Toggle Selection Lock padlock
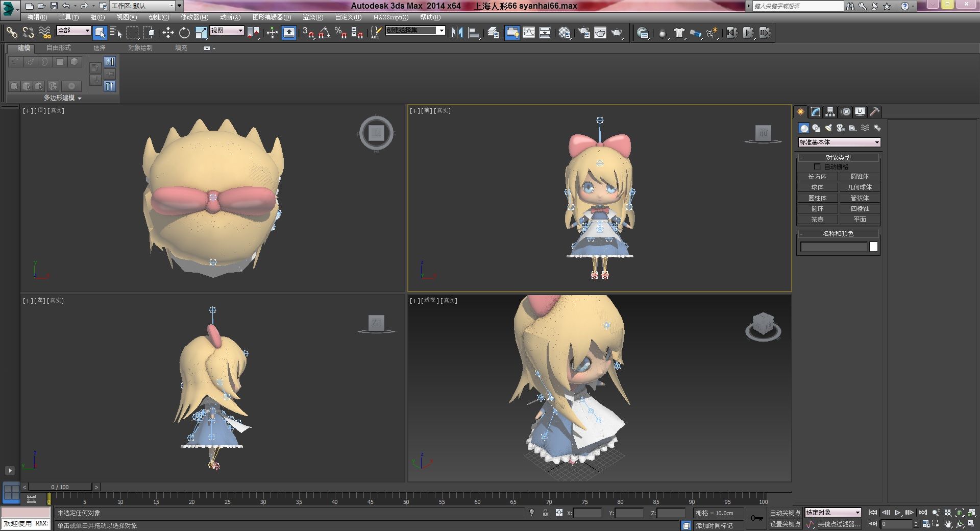This screenshot has width=980, height=531. (x=545, y=513)
